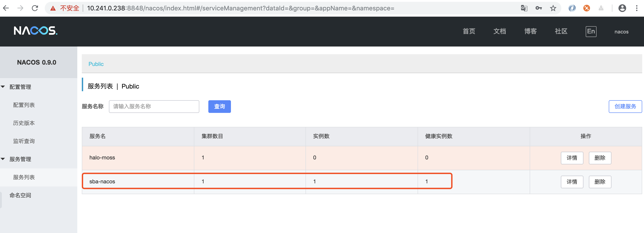Click the 创建服务 button

click(x=625, y=106)
